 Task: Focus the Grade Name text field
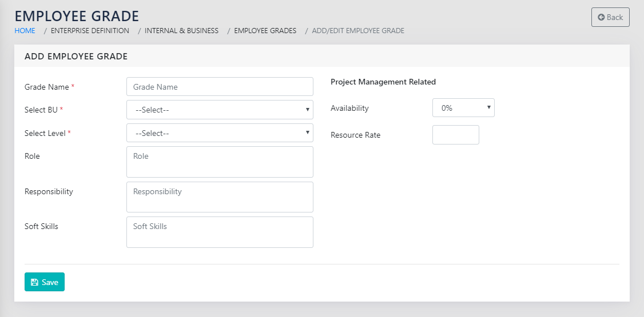click(x=220, y=87)
